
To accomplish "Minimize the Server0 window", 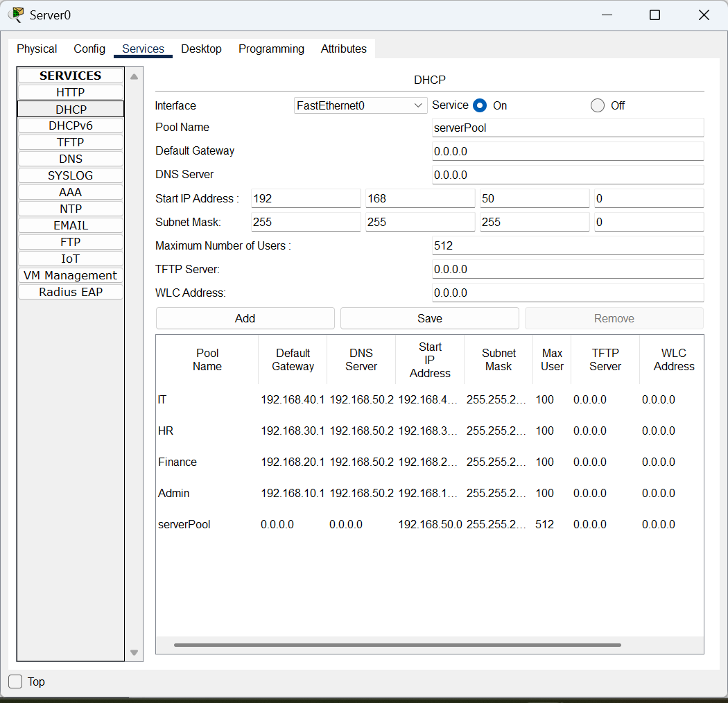I will click(x=607, y=15).
